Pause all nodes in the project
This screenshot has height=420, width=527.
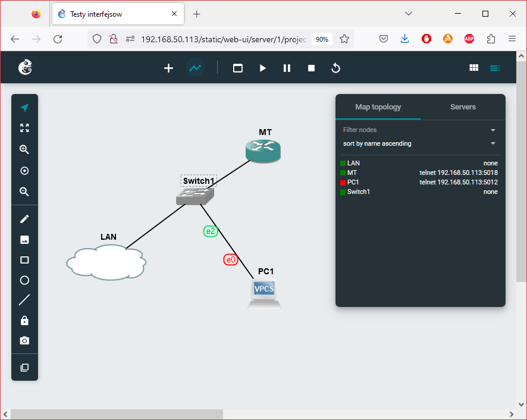coord(287,68)
